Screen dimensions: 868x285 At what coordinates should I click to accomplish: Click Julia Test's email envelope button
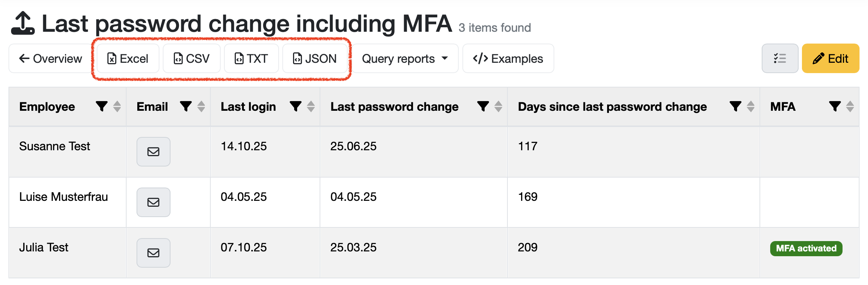154,253
